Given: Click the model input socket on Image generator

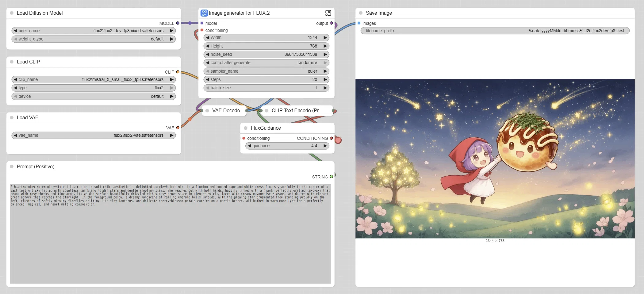Looking at the screenshot, I should [x=202, y=23].
